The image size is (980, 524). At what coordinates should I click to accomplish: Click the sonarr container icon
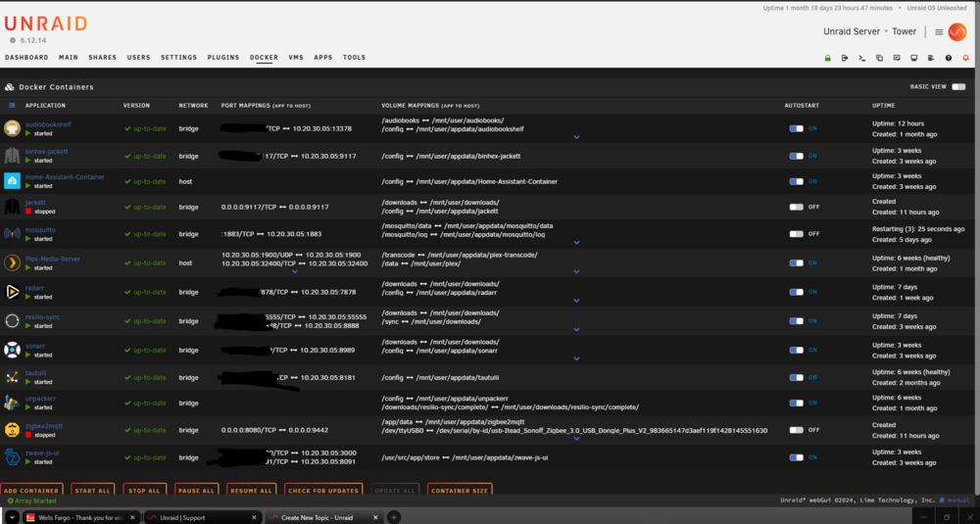(12, 350)
